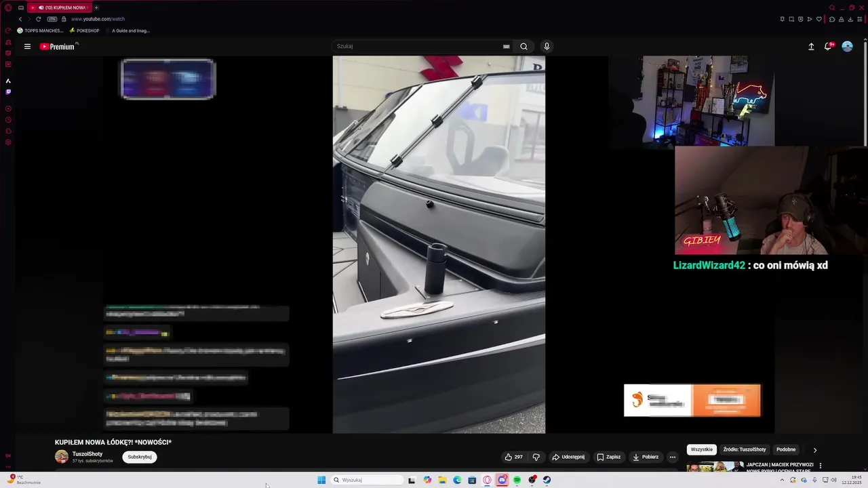Open the sidebar settings gear icon
The height and width of the screenshot is (488, 868).
tap(8, 142)
